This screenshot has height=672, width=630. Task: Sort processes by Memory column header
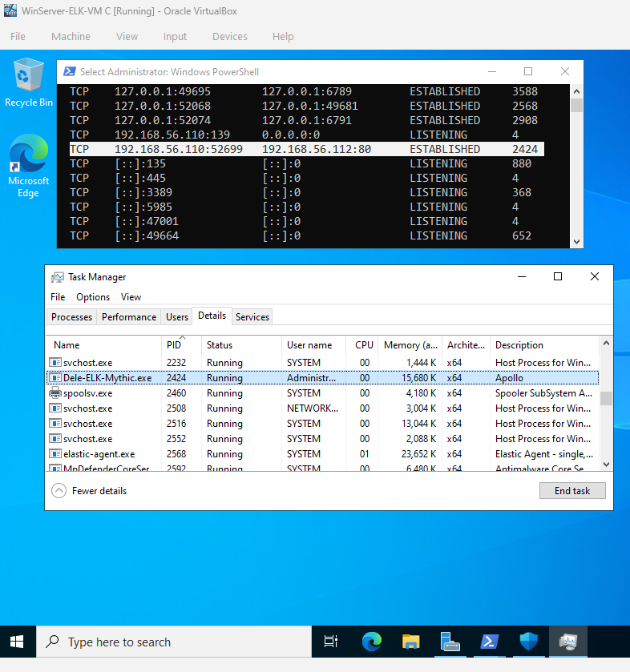[410, 345]
